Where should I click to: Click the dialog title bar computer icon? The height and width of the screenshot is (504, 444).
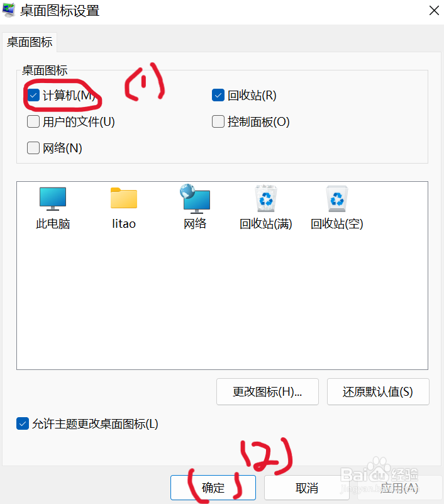pos(9,10)
